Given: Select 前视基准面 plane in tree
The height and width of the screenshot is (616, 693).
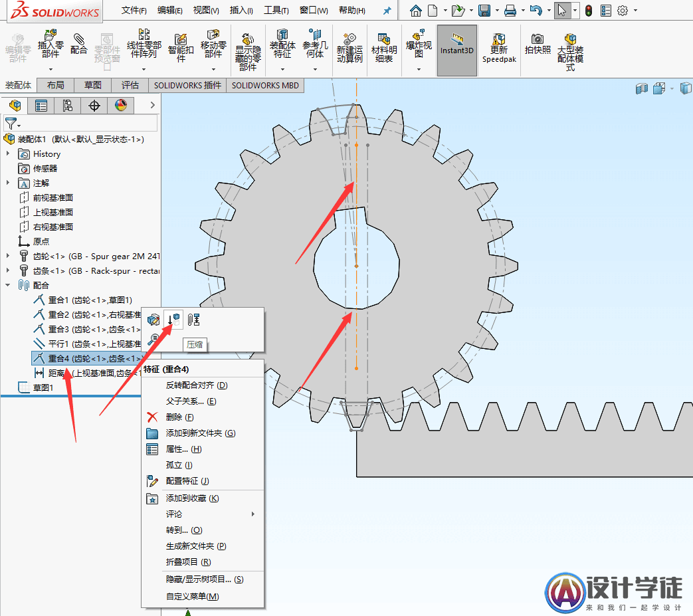Looking at the screenshot, I should 47,197.
